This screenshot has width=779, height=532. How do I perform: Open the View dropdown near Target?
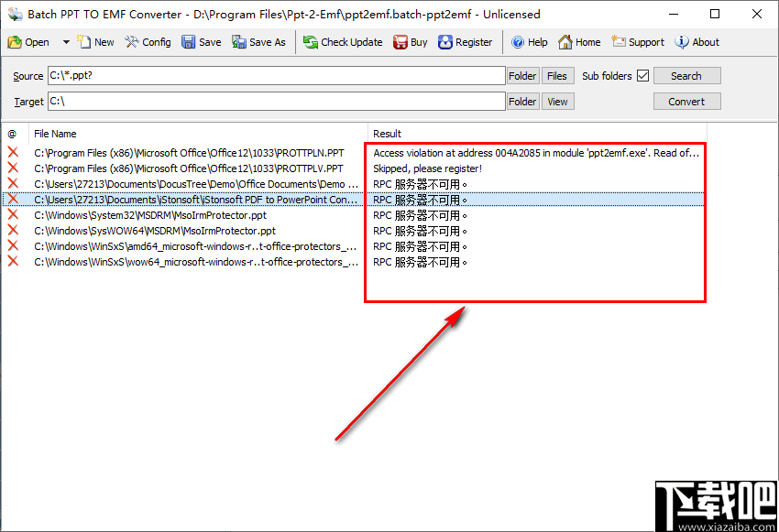(x=557, y=101)
